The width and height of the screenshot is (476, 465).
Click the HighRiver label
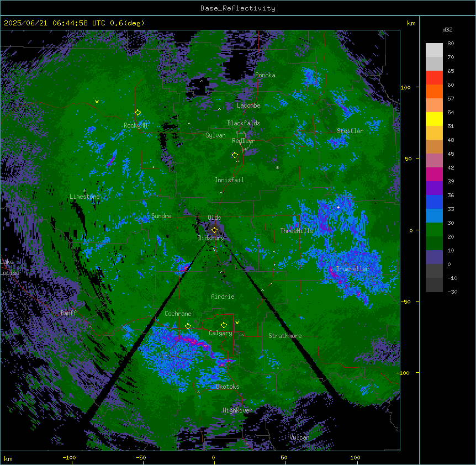click(237, 410)
